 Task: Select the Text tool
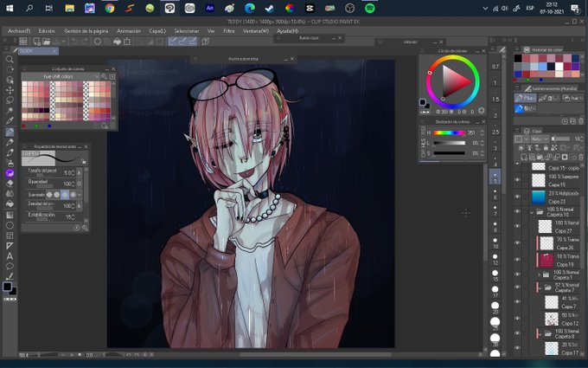(x=10, y=256)
